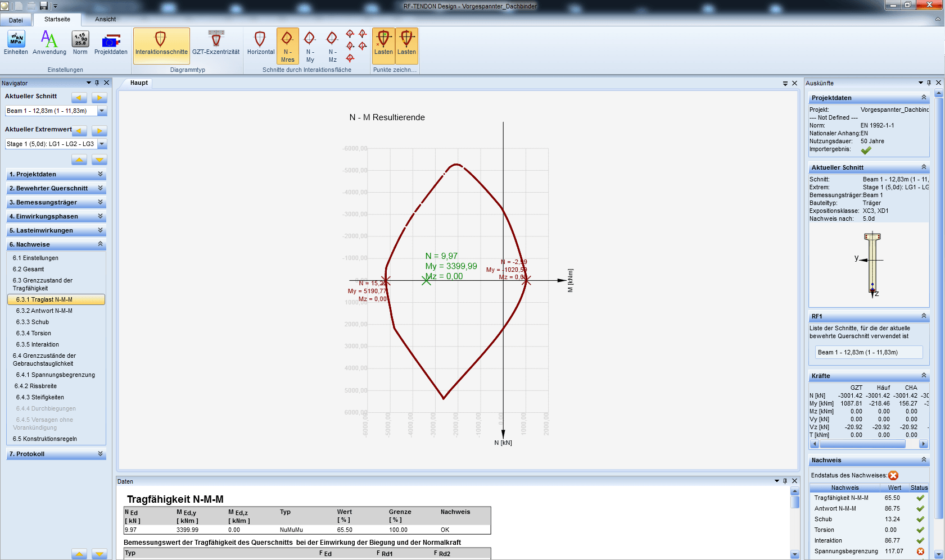This screenshot has height=560, width=945.
Task: Expand the 5. Lasteinwirkungen section
Action: (56, 230)
